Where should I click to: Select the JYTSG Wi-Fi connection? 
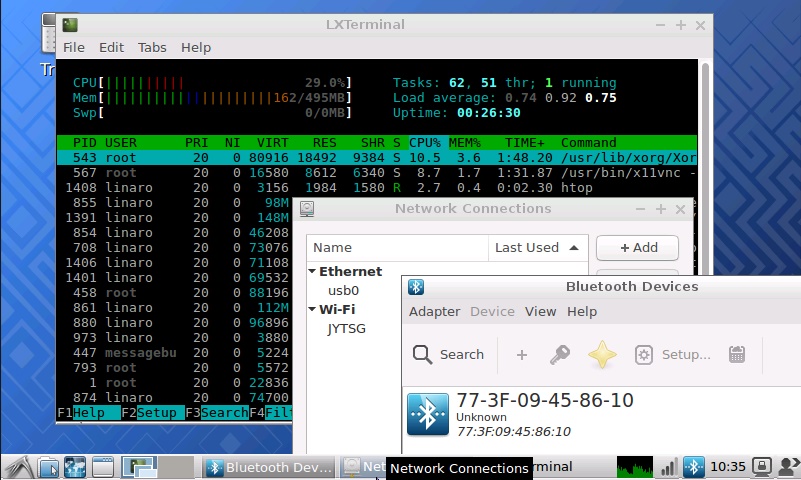(346, 328)
